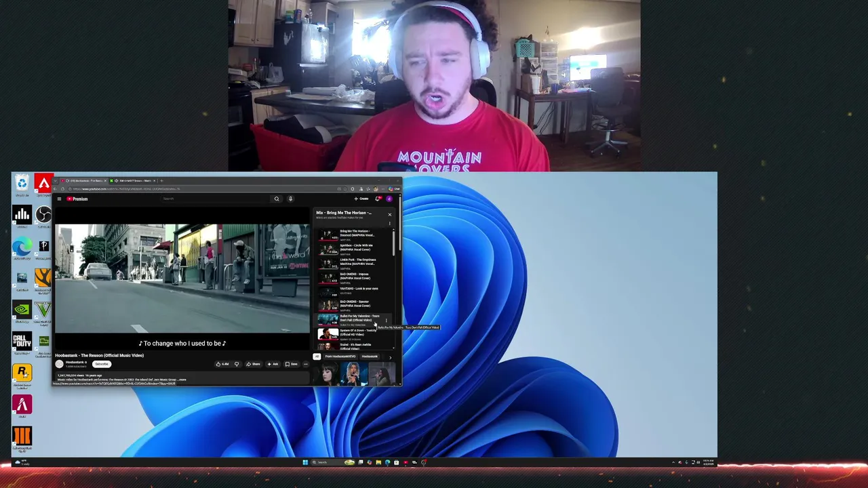Reload the YouTube page
The image size is (868, 488).
[x=62, y=189]
